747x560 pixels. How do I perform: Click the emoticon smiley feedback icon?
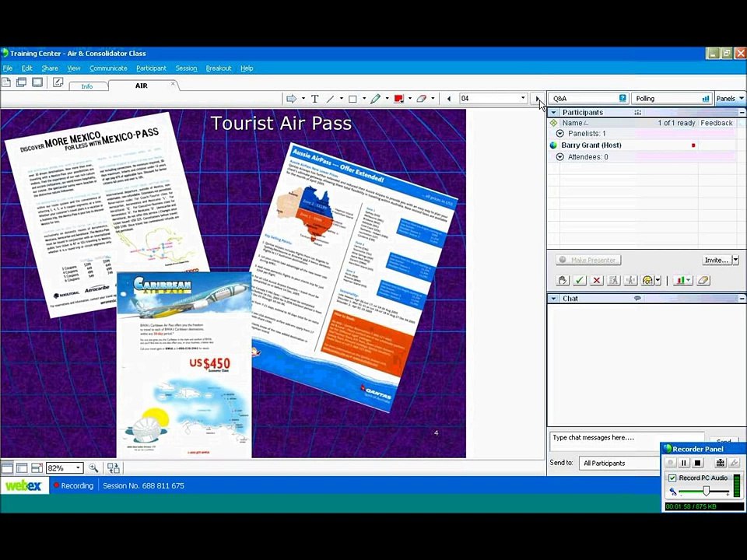647,281
